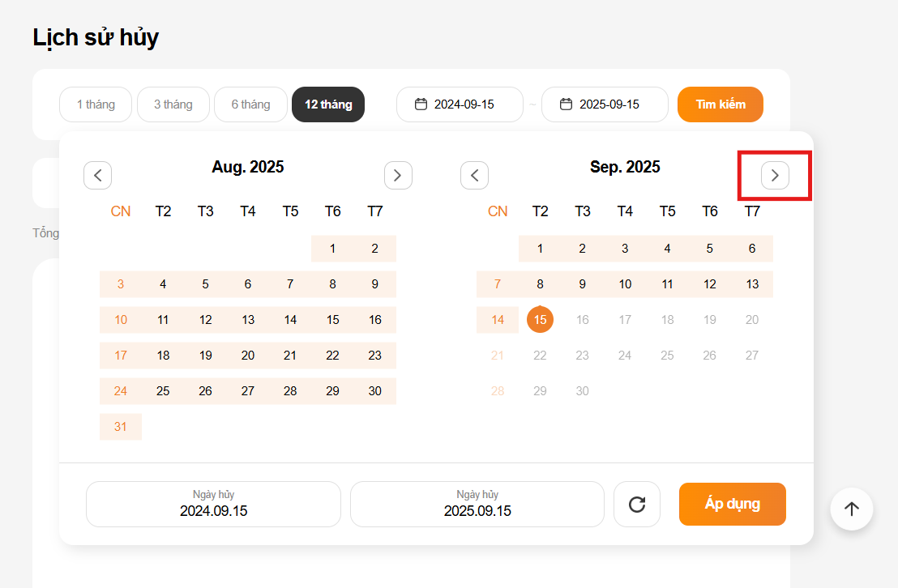
Task: Select the 3 tháng period filter
Action: pyautogui.click(x=173, y=104)
